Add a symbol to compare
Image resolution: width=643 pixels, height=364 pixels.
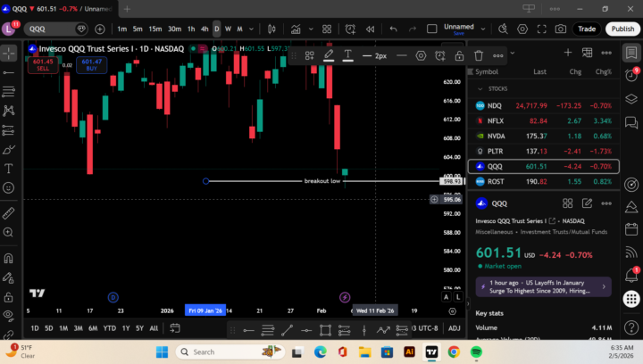click(x=100, y=29)
